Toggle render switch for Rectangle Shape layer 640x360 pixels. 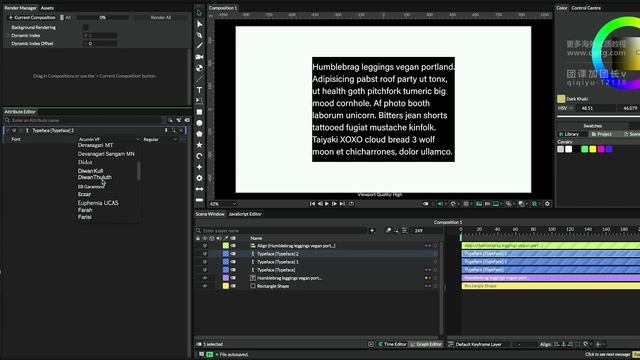tap(233, 286)
